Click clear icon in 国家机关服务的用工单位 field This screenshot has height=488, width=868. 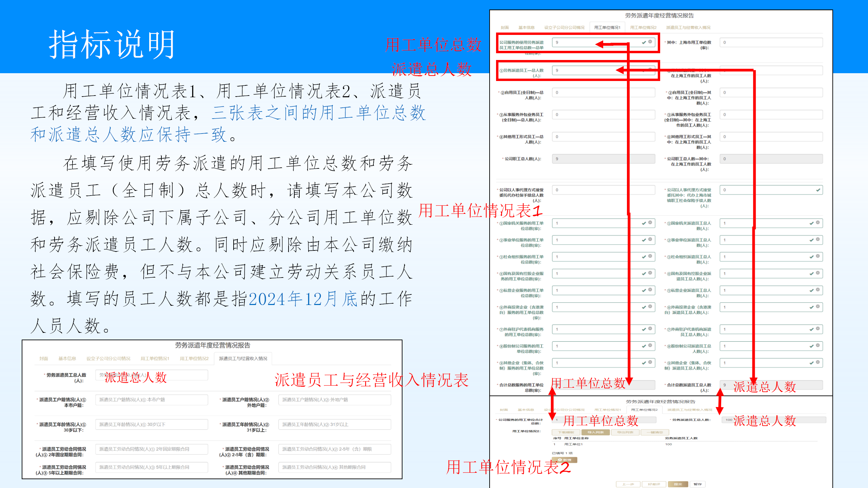650,223
